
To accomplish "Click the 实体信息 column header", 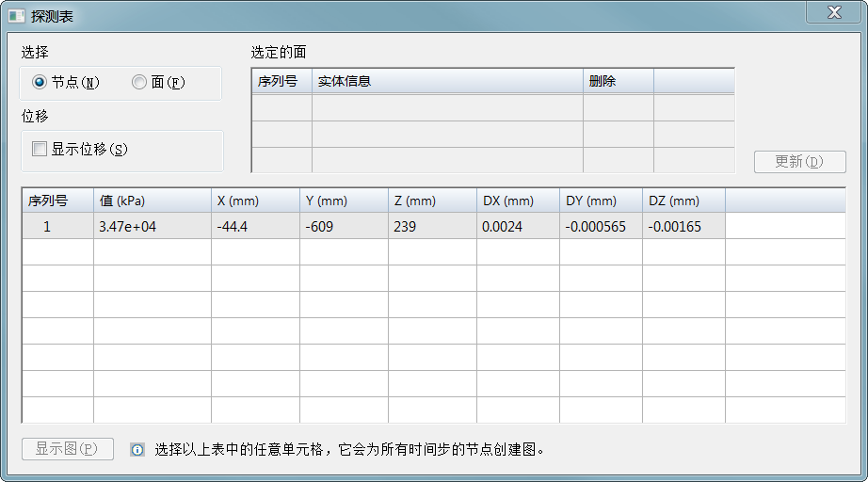I will 447,81.
